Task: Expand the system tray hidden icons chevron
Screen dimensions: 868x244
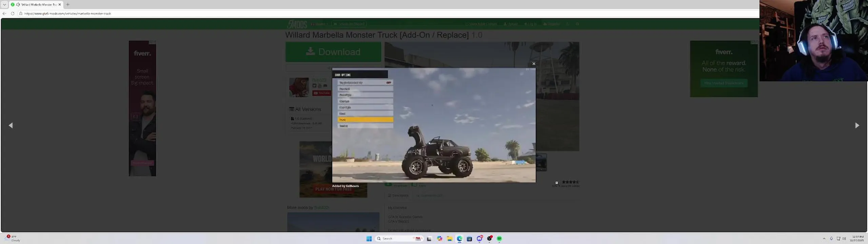Action: pos(824,239)
